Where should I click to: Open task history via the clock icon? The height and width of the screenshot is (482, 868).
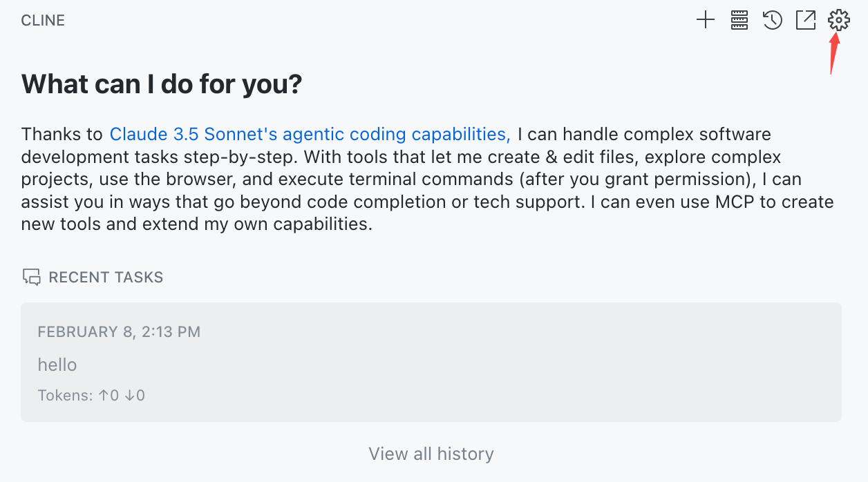pyautogui.click(x=773, y=21)
